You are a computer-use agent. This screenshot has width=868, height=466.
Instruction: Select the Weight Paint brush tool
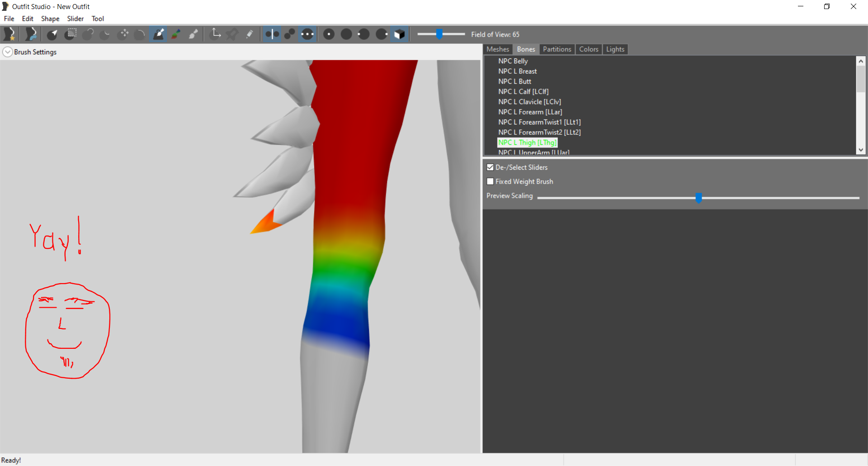point(158,34)
